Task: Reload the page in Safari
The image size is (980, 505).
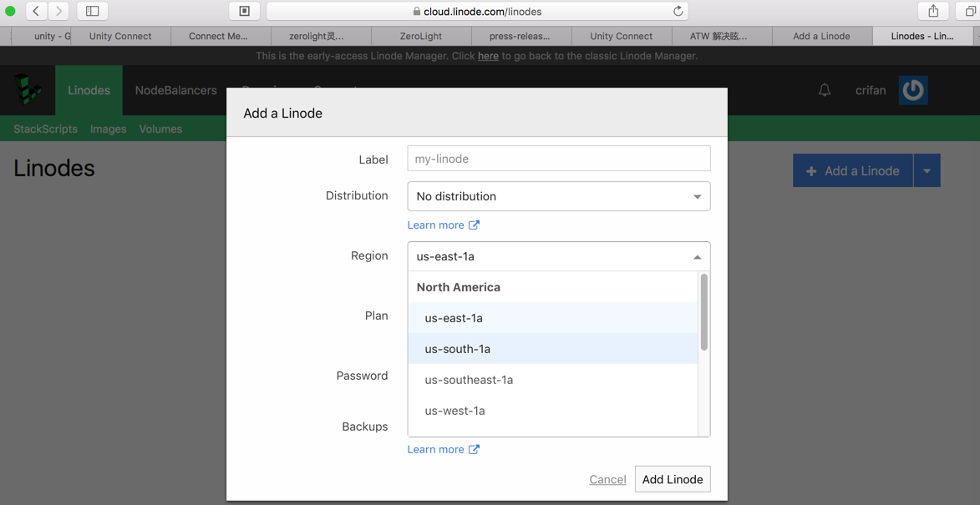Action: pos(678,12)
